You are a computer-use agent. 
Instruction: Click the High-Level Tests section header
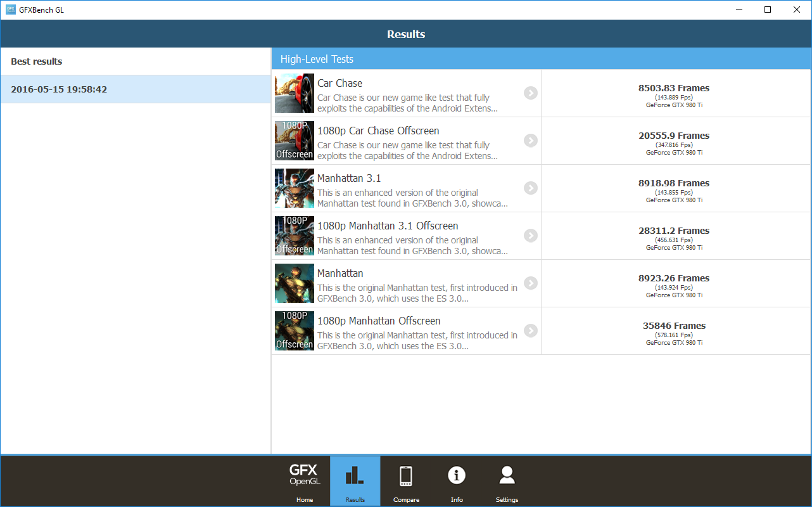coord(541,59)
